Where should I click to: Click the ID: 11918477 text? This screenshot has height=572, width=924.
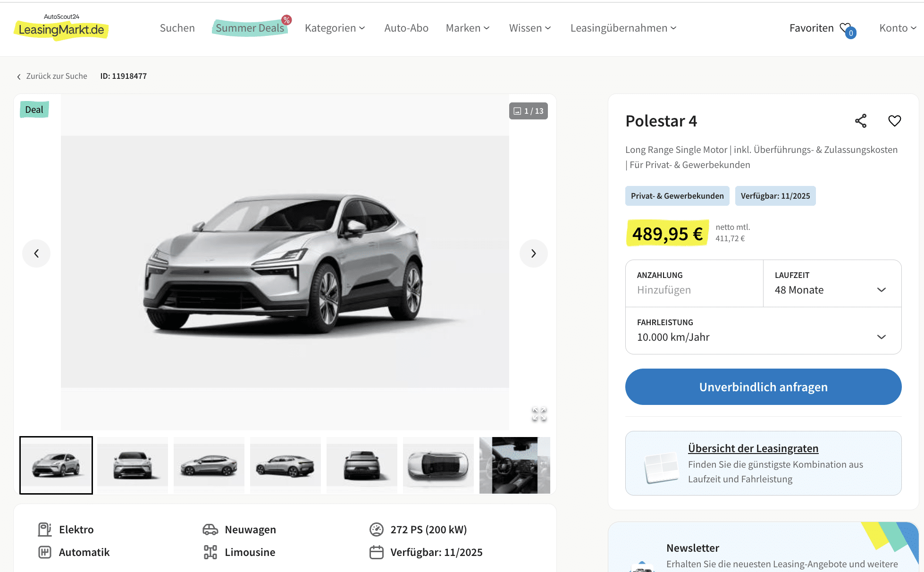(x=124, y=76)
